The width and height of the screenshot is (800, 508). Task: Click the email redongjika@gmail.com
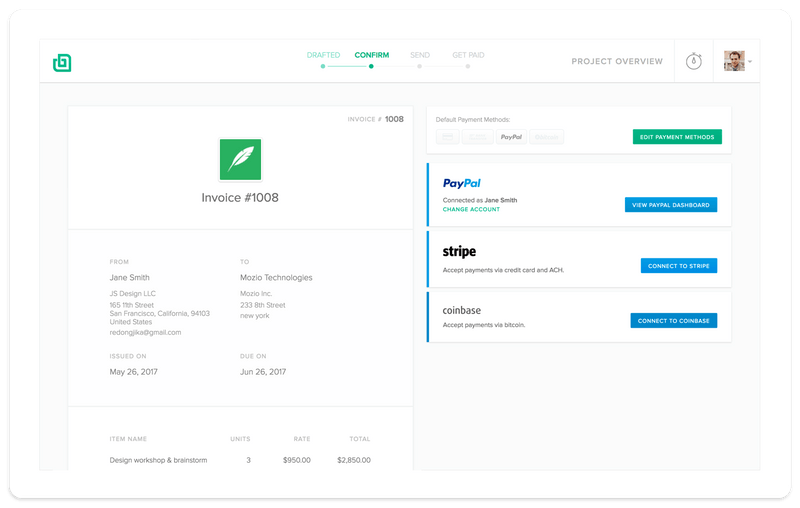(x=145, y=332)
